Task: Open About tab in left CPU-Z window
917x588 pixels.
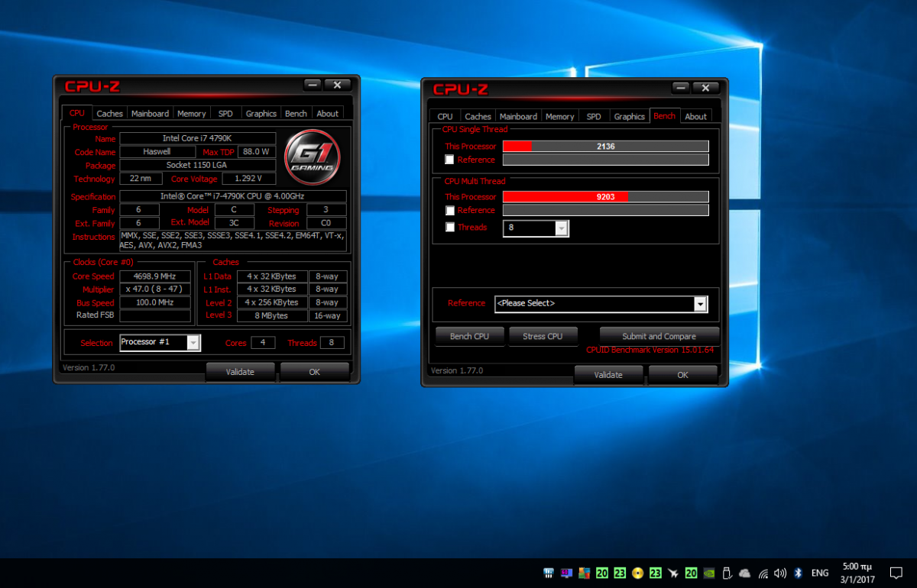Action: click(327, 113)
